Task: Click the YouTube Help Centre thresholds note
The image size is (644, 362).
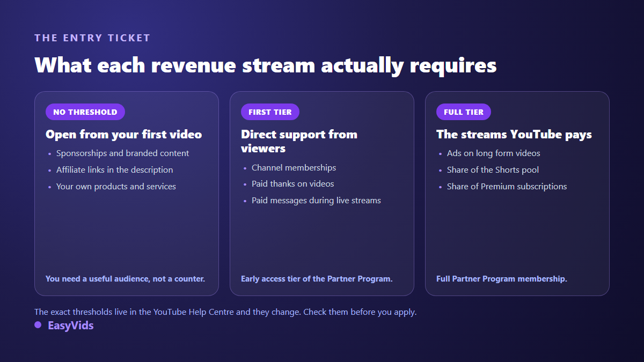Action: click(225, 312)
